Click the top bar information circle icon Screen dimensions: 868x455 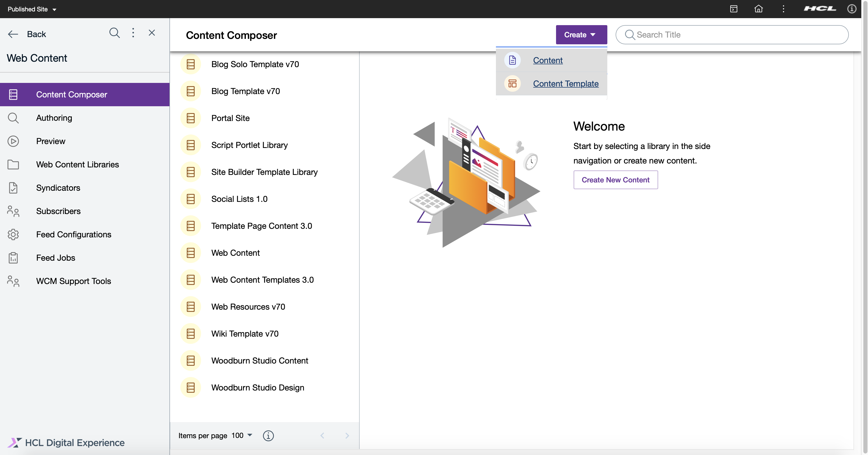(x=852, y=9)
